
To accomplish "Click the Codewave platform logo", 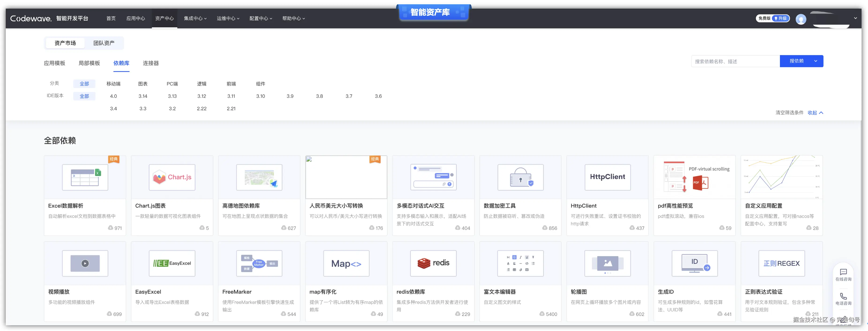I will 31,18.
